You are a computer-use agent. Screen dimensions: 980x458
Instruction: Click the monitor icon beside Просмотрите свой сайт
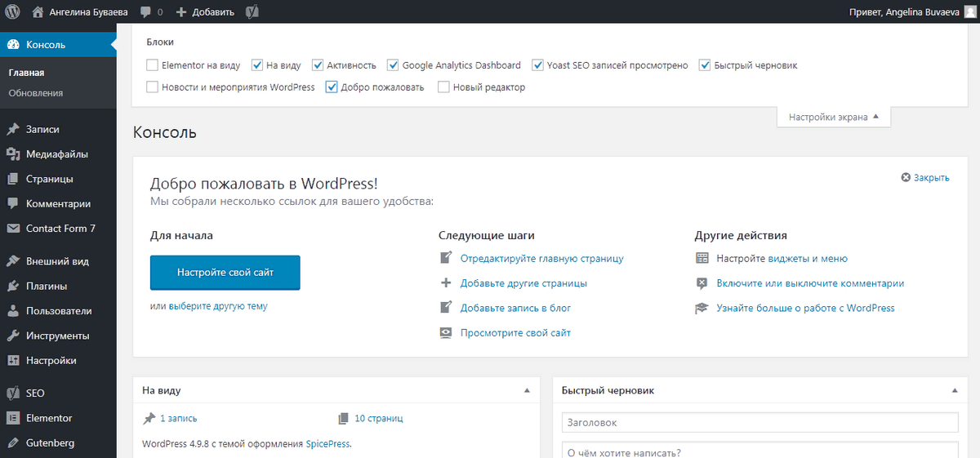click(x=446, y=333)
